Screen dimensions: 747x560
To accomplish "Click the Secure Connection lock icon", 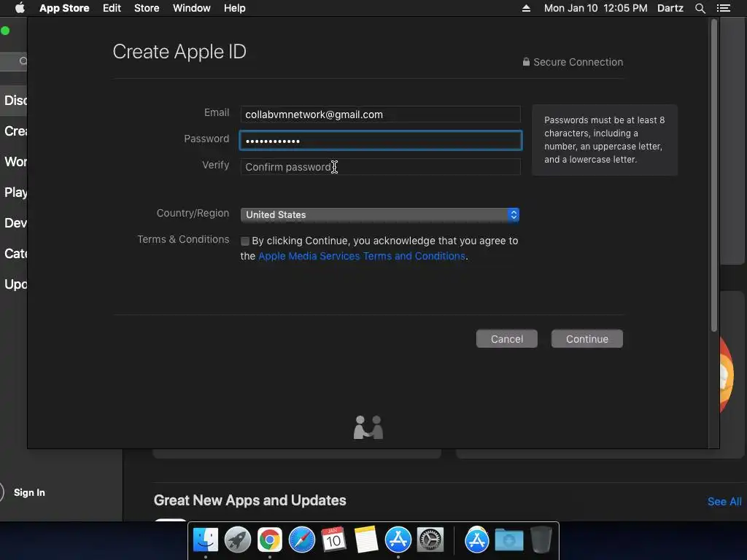I will 526,62.
